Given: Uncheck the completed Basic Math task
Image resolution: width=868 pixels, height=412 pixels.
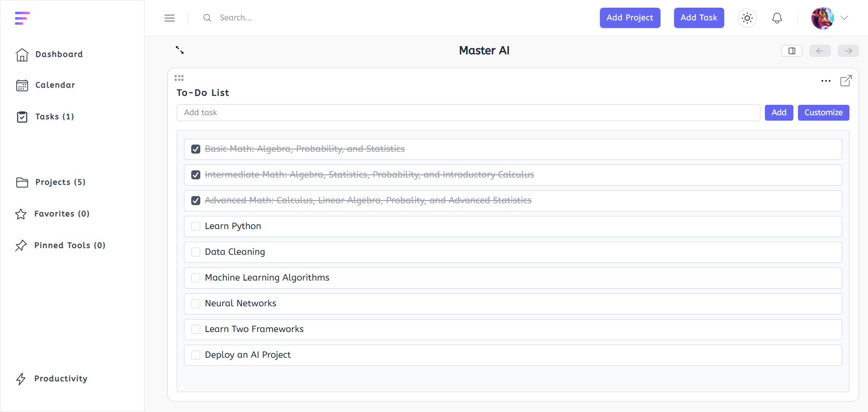Looking at the screenshot, I should [x=195, y=149].
